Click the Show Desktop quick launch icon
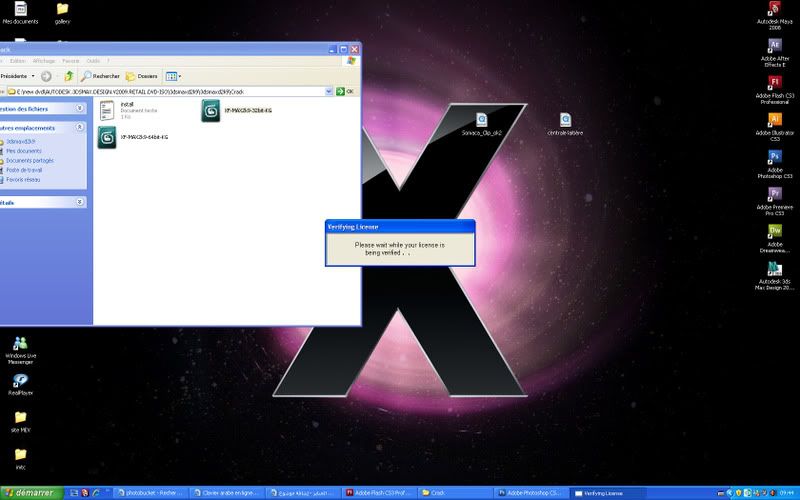The width and height of the screenshot is (800, 500). (74, 493)
